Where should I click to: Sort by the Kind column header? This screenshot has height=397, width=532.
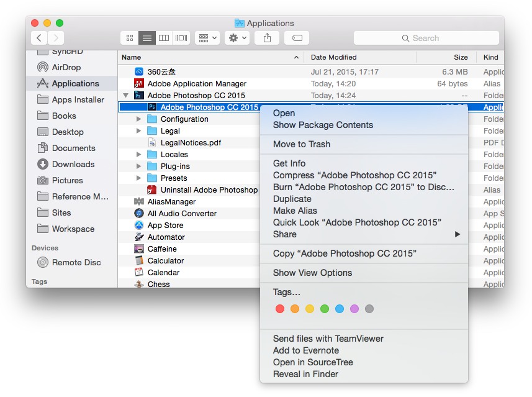(x=490, y=57)
